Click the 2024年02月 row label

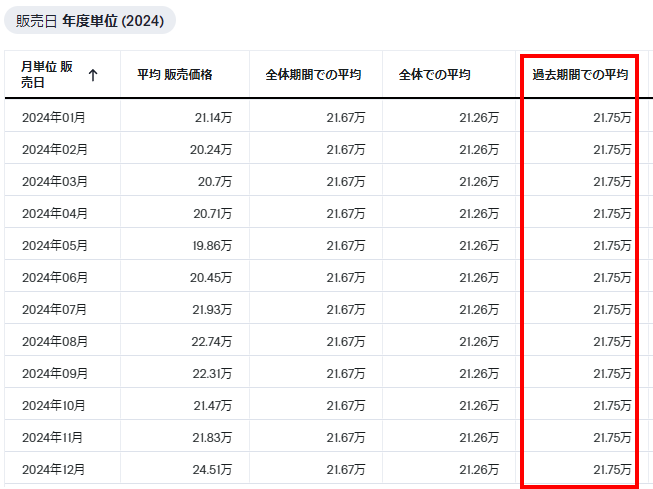54,150
